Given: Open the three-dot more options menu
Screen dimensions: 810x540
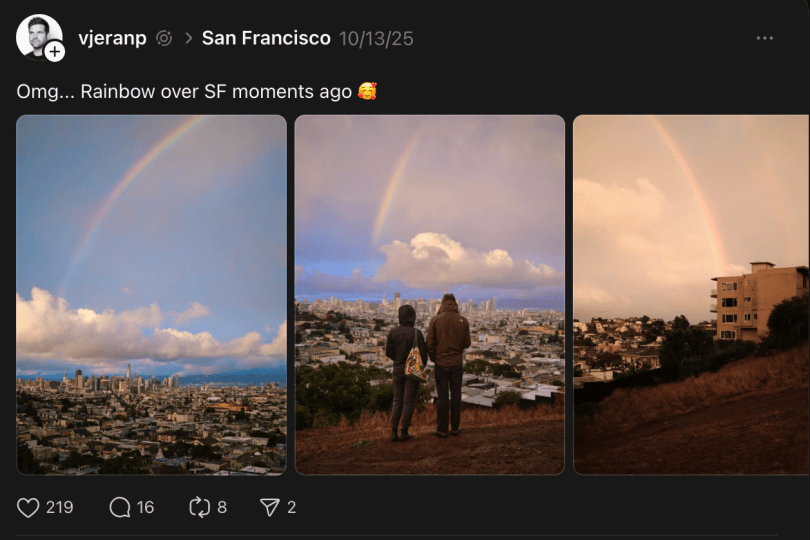Looking at the screenshot, I should point(765,38).
